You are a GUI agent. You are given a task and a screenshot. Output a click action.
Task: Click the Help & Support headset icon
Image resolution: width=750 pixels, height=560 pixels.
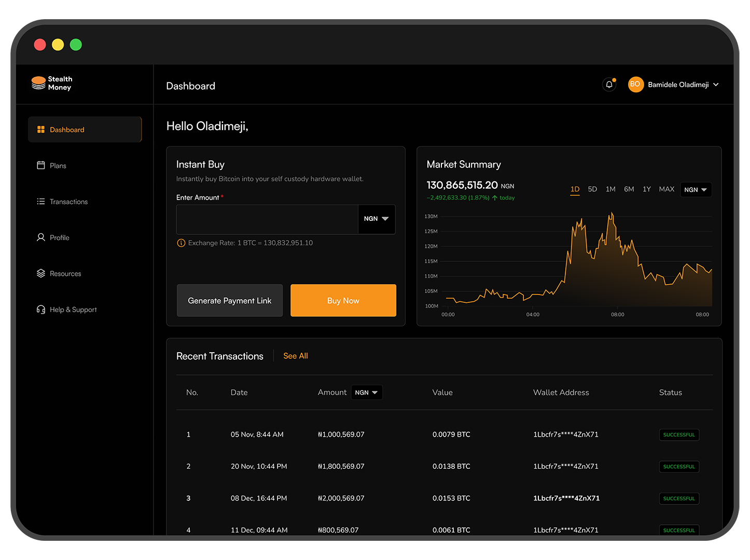(x=41, y=309)
